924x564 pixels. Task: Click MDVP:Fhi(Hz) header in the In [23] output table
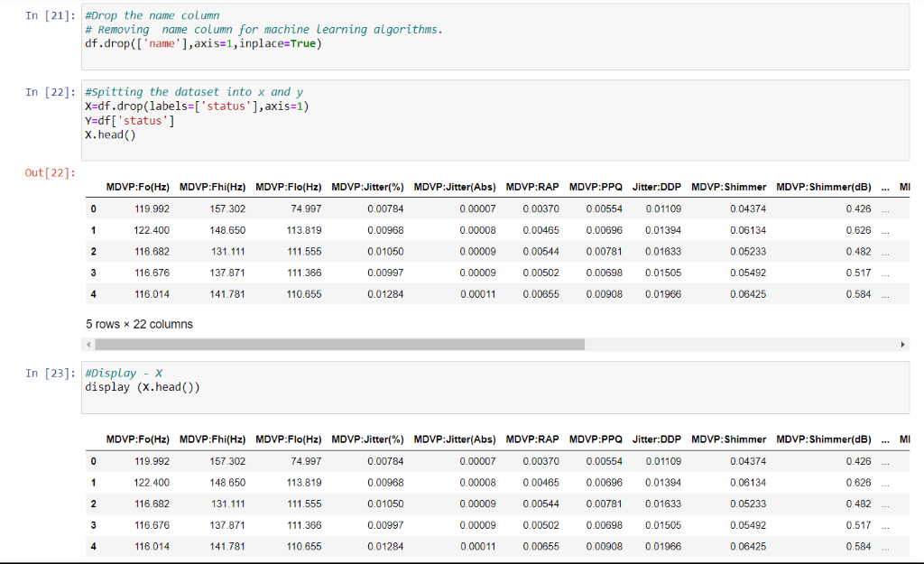tap(212, 439)
